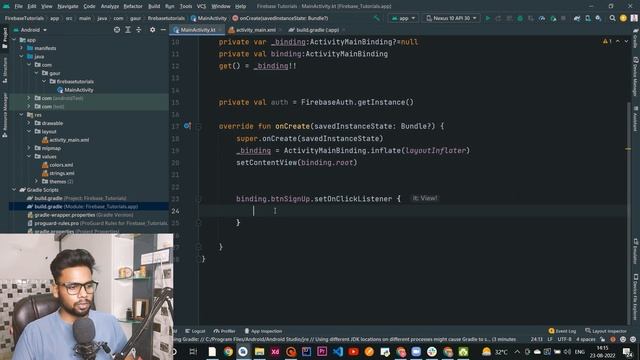Screen dimensions: 640x360
Task: Click the LF line separator indicator
Action: (549, 339)
